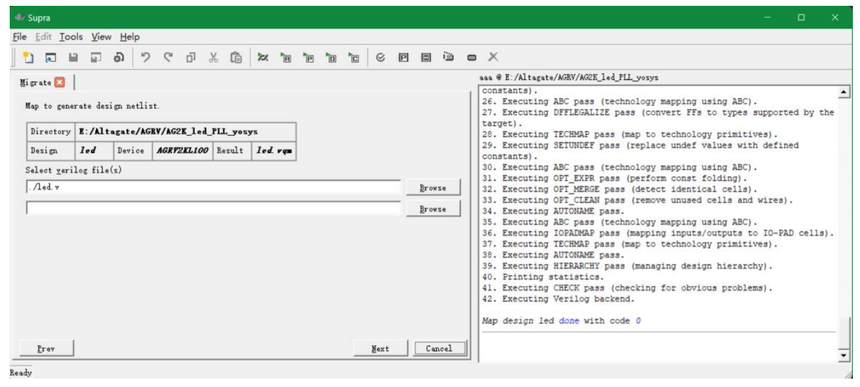
Task: Click log line '34. Executing AUTONAME pass.'
Action: (552, 211)
